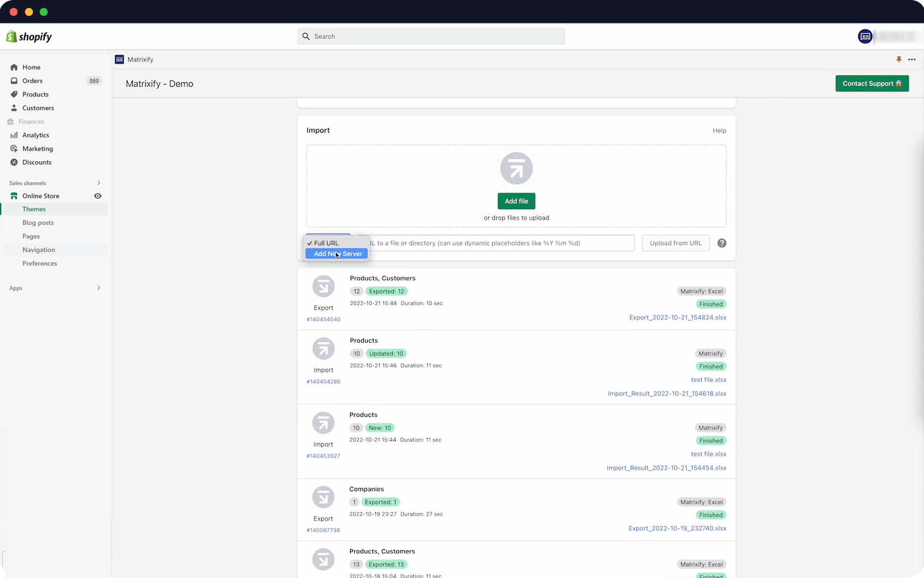Open Finances in the sidebar
This screenshot has width=924, height=578.
[31, 122]
